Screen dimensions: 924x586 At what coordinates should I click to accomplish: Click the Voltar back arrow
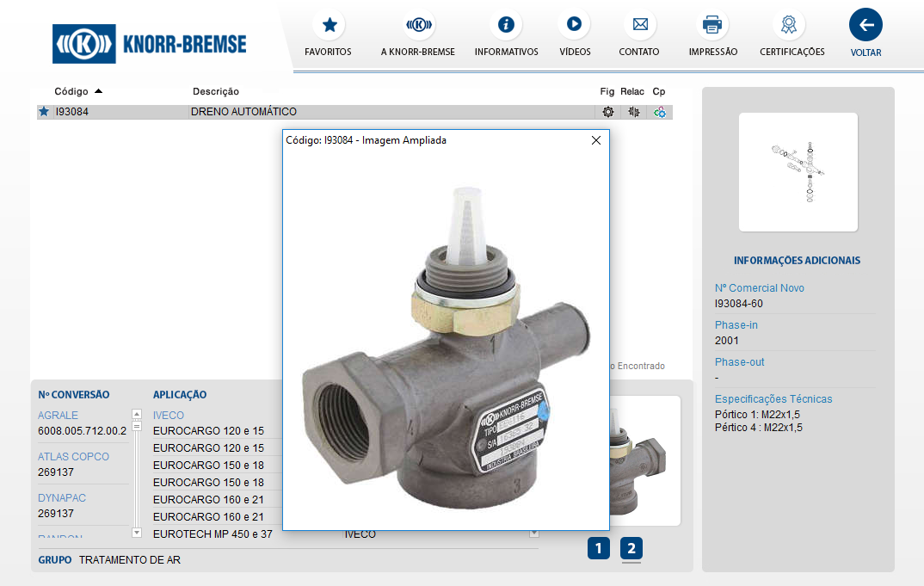pos(865,25)
